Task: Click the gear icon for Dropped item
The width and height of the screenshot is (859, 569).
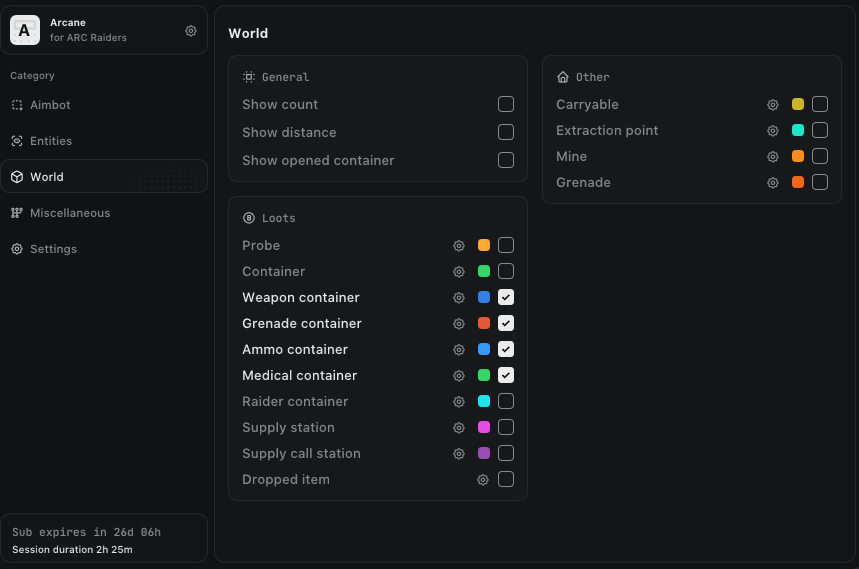Action: tap(483, 480)
